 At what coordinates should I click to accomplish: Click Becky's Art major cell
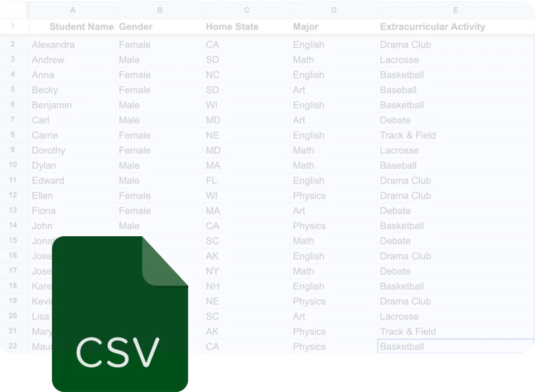334,90
